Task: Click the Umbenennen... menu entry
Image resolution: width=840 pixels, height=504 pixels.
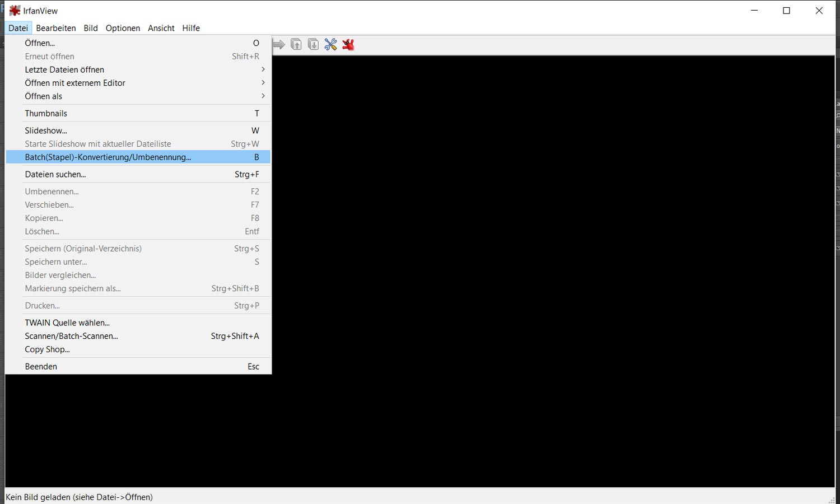Action: click(138, 192)
